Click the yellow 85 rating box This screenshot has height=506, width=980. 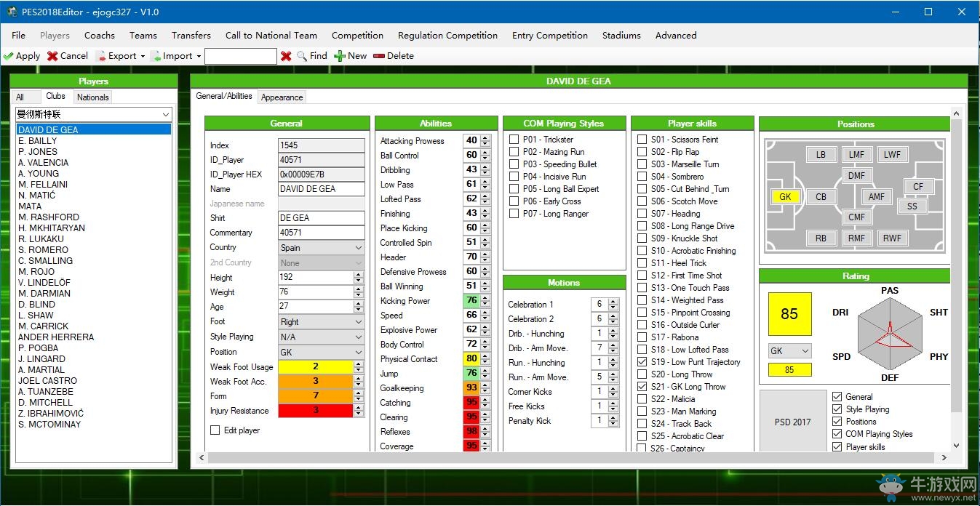pyautogui.click(x=789, y=314)
